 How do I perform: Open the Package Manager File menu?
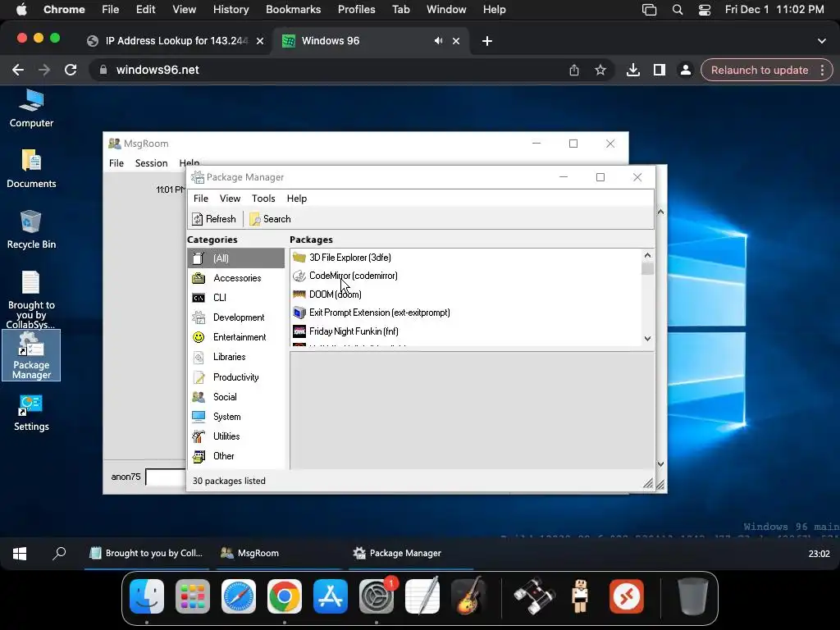[201, 199]
